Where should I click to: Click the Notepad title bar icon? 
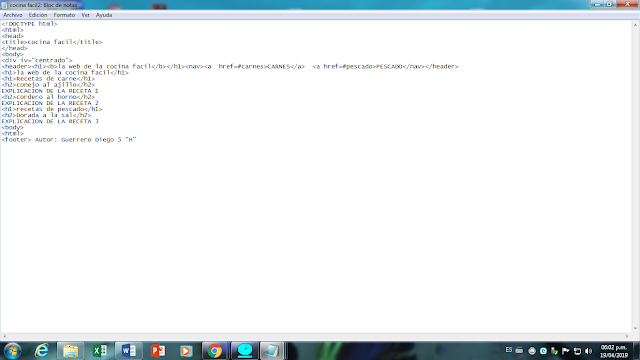point(4,5)
